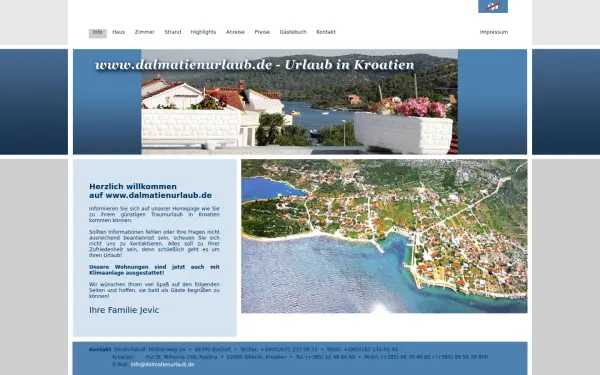Screen dimensions: 600x375
Task: Click the terrace banner photo with flowers
Action: [x=300, y=102]
